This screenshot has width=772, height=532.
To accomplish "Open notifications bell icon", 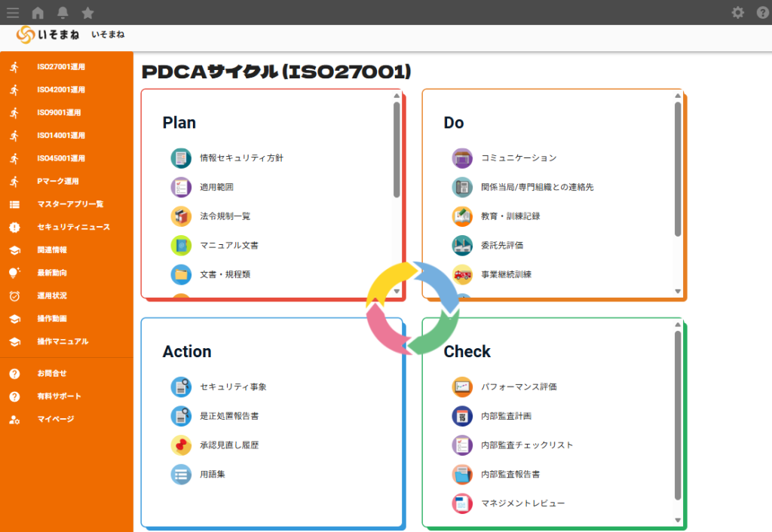I will pyautogui.click(x=63, y=12).
